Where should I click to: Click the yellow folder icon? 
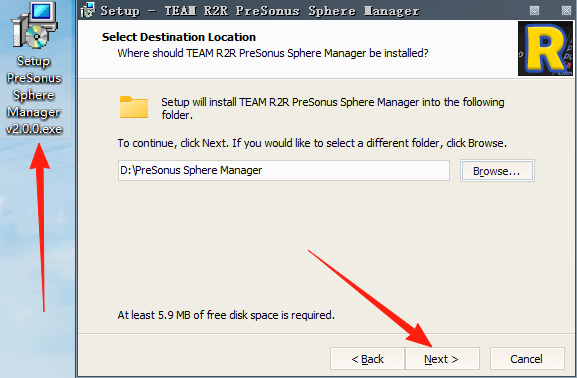tap(134, 107)
